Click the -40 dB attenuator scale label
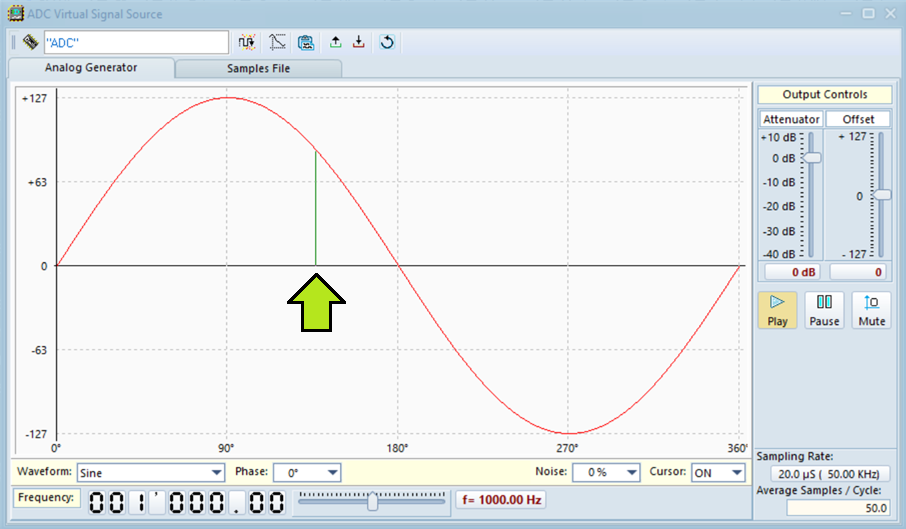906x529 pixels. click(779, 254)
